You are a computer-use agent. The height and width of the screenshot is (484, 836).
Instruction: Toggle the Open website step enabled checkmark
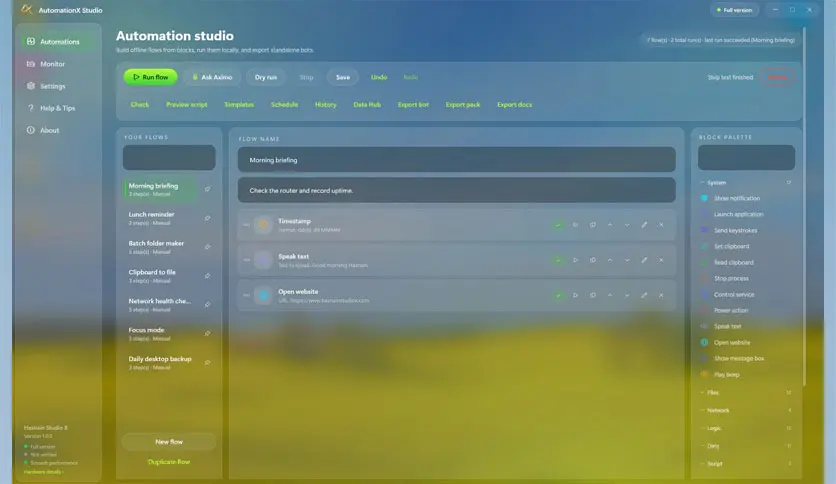[x=558, y=295]
